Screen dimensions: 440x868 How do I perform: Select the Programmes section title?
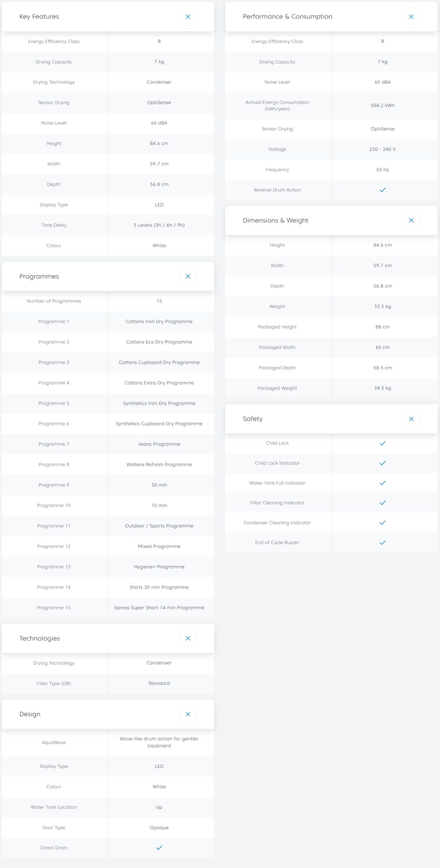(39, 276)
